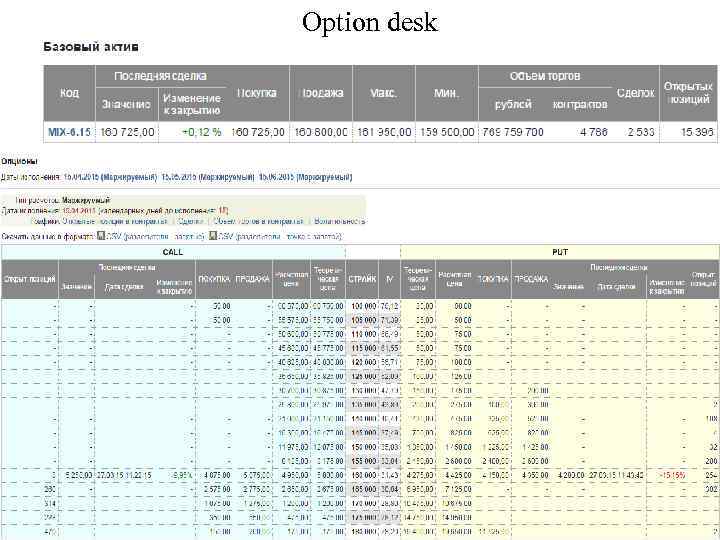Image resolution: width=720 pixels, height=540 pixels.
Task: Click the 175 000 strike cell
Action: [x=364, y=518]
